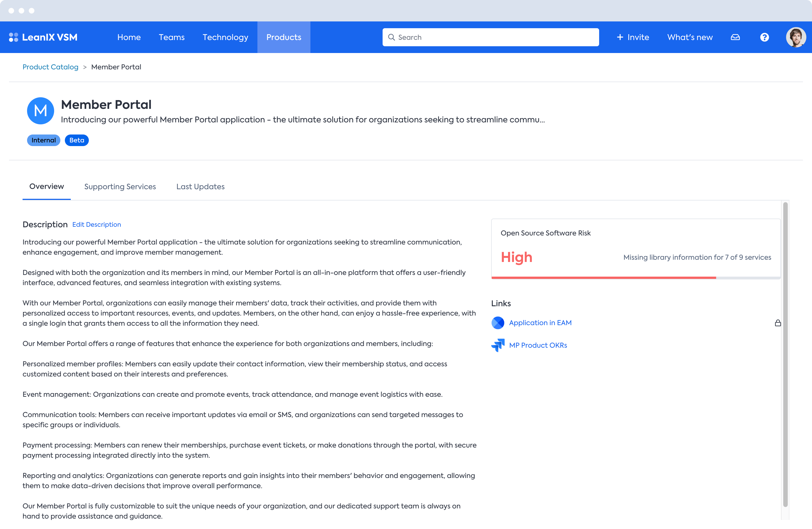Click the Internal tag badge
The width and height of the screenshot is (812, 529).
44,140
